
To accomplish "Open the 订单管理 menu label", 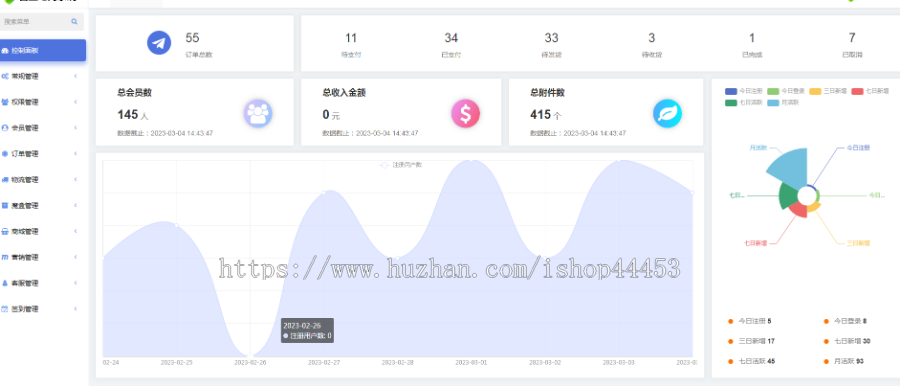I will coord(25,154).
